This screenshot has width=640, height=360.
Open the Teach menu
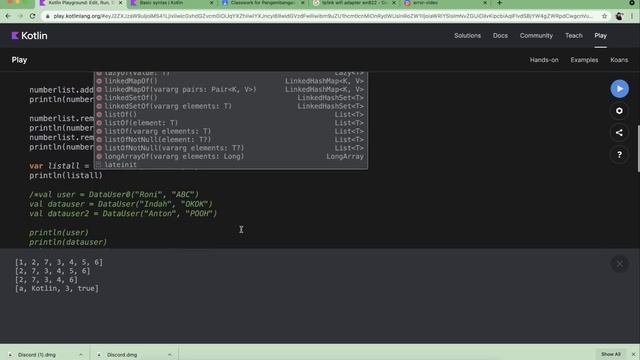click(573, 36)
